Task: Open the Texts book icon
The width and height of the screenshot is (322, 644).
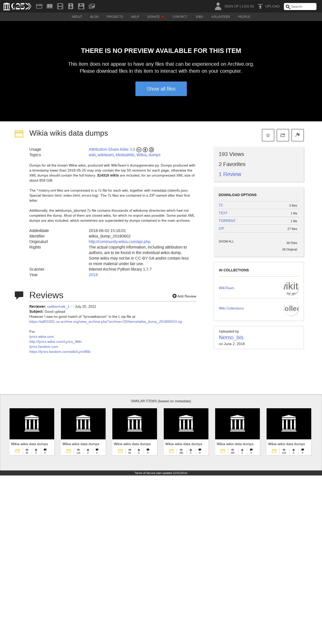Action: [x=50, y=6]
